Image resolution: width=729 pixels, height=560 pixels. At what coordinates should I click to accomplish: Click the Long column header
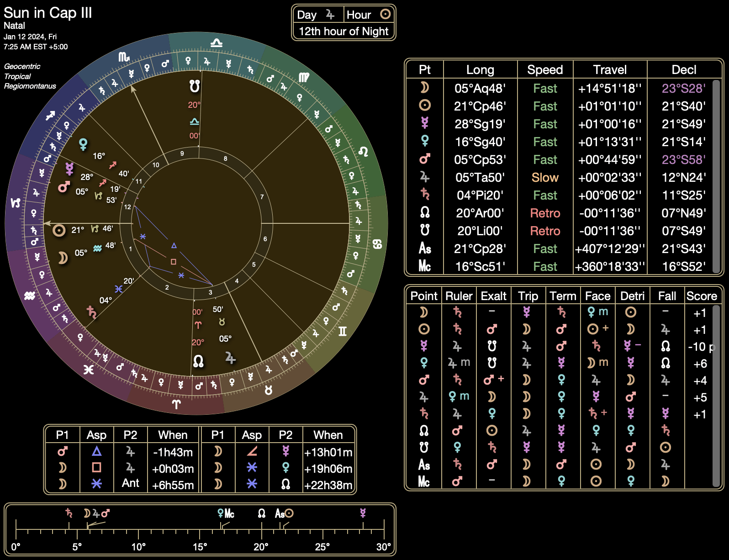pyautogui.click(x=480, y=70)
